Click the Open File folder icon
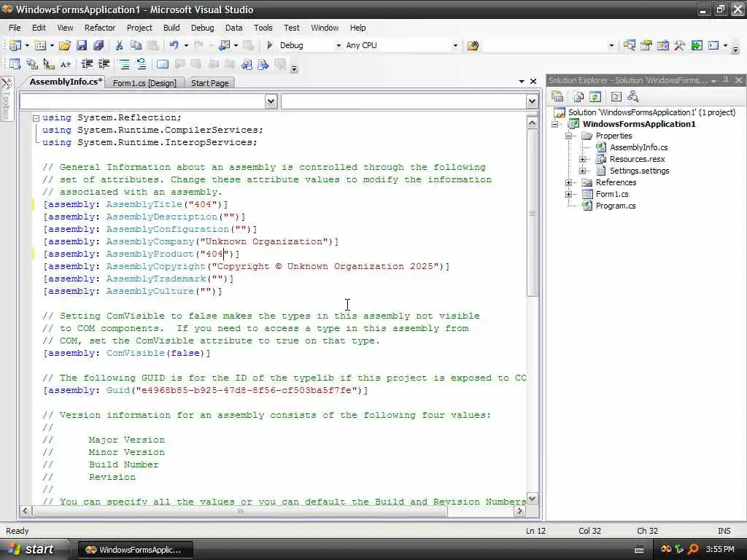 click(x=65, y=45)
